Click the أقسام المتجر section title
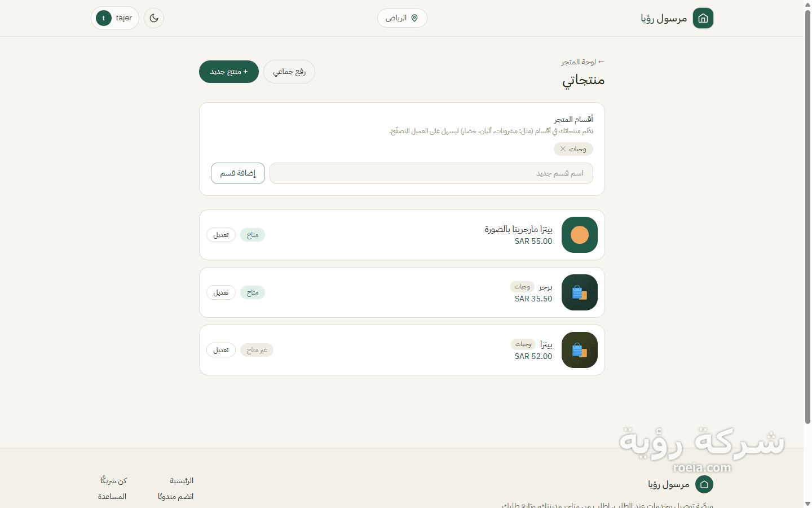Image resolution: width=812 pixels, height=508 pixels. pyautogui.click(x=573, y=119)
